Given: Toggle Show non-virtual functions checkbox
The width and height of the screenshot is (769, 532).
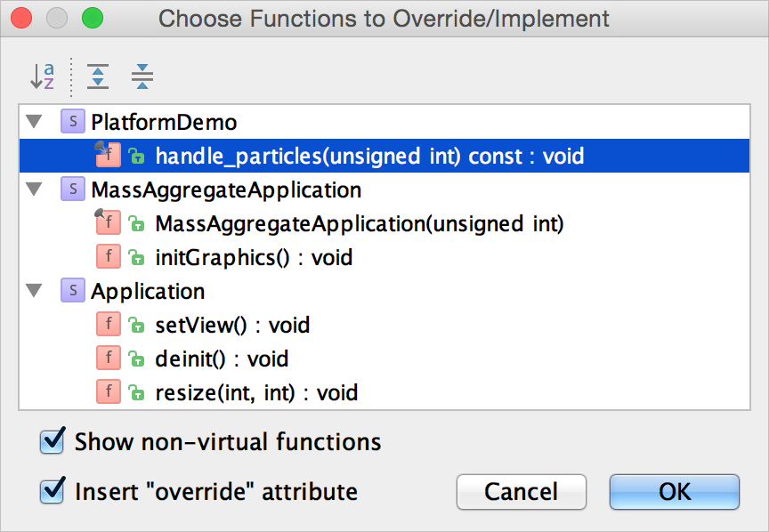Looking at the screenshot, I should tap(53, 441).
